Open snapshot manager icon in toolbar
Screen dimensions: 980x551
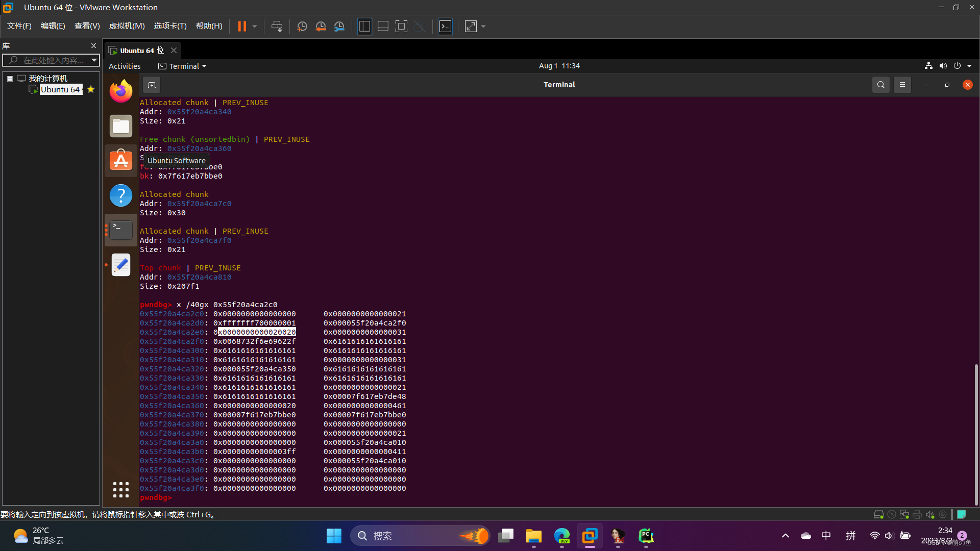[339, 26]
